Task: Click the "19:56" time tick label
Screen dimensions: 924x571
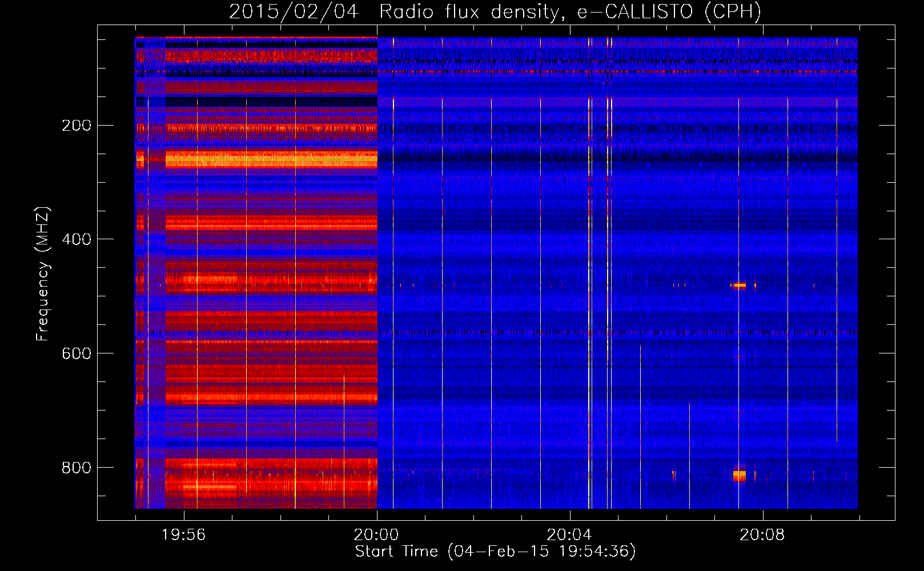Action: 183,535
